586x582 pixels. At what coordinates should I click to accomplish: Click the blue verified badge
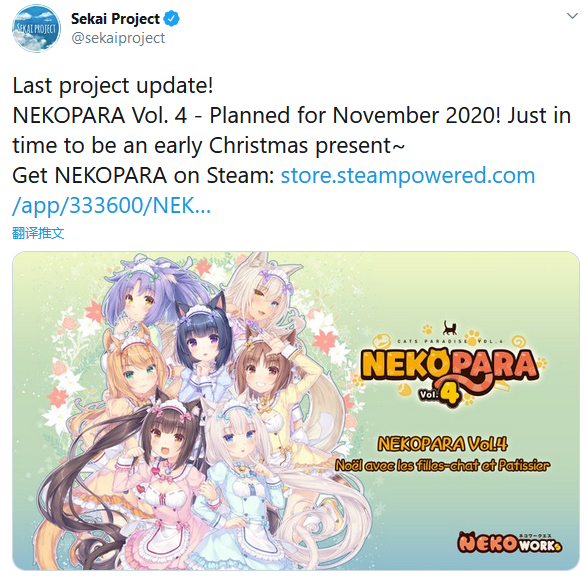[172, 19]
